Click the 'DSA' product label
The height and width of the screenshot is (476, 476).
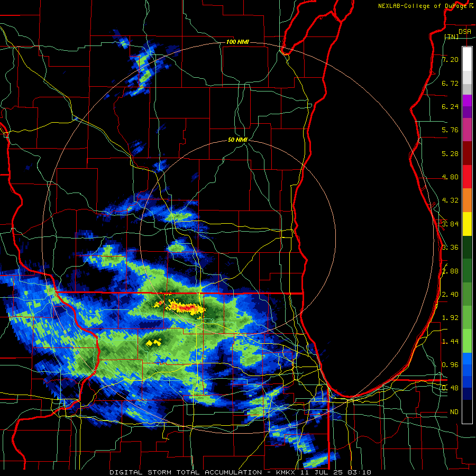point(465,32)
